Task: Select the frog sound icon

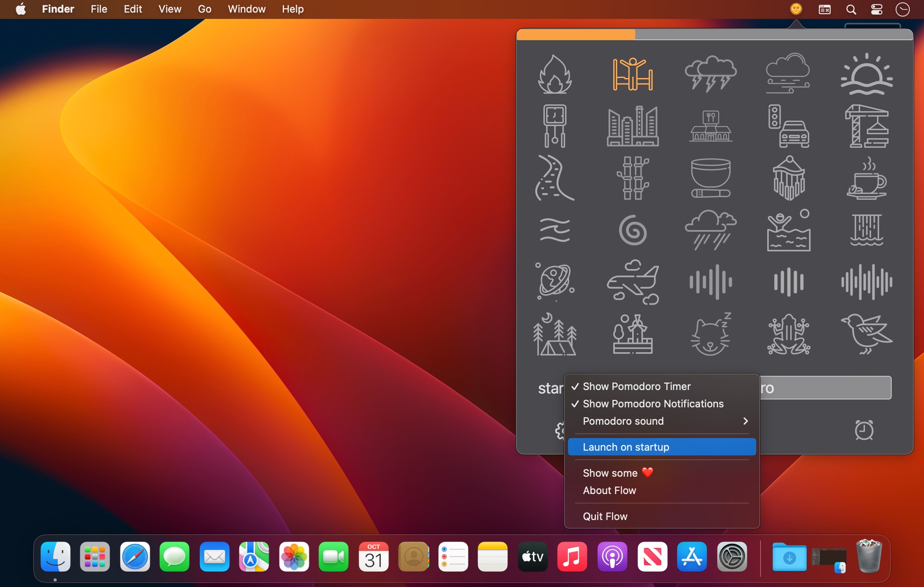Action: (789, 334)
